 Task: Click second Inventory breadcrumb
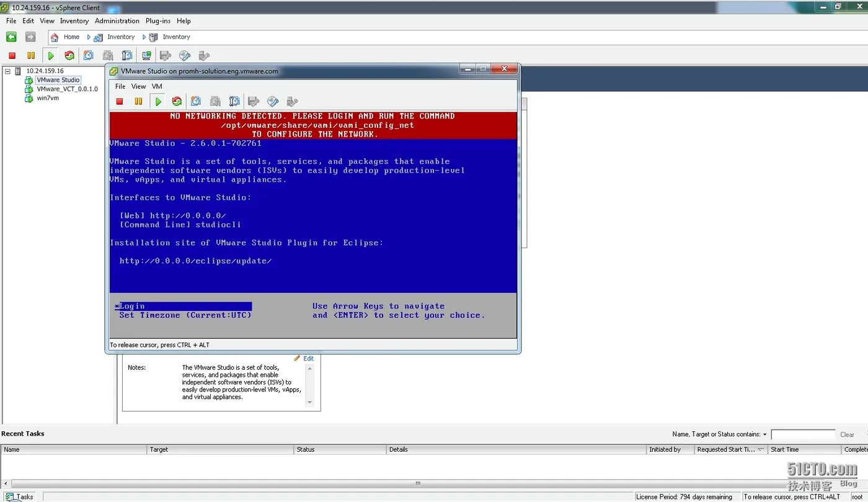176,37
